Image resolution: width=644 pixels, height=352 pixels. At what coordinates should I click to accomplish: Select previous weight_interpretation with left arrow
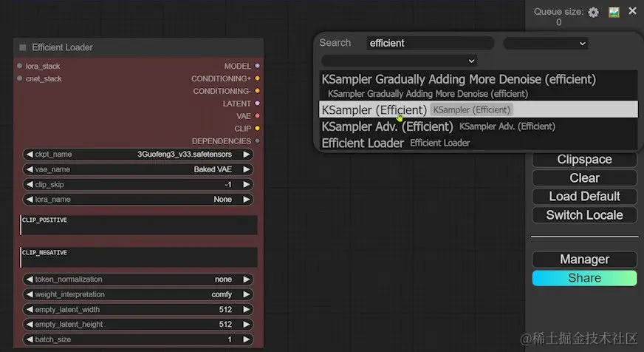pos(29,294)
